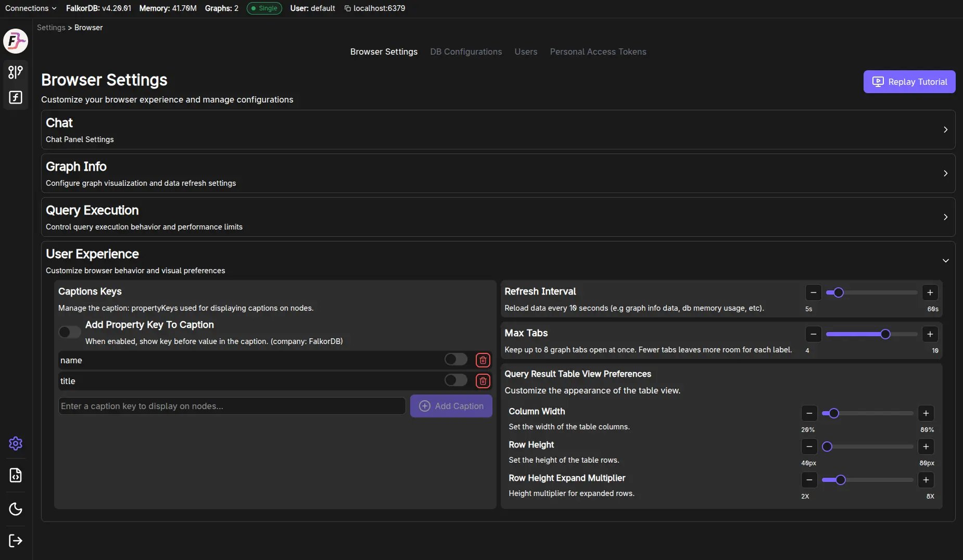
Task: Open the Connections dropdown
Action: coord(31,8)
